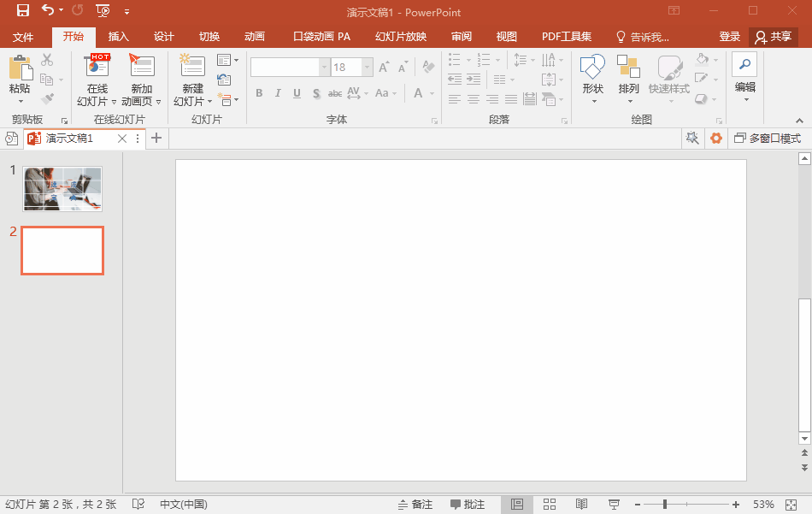Click the Paste (粘贴) clipboard icon
The height and width of the screenshot is (514, 812).
[20, 68]
